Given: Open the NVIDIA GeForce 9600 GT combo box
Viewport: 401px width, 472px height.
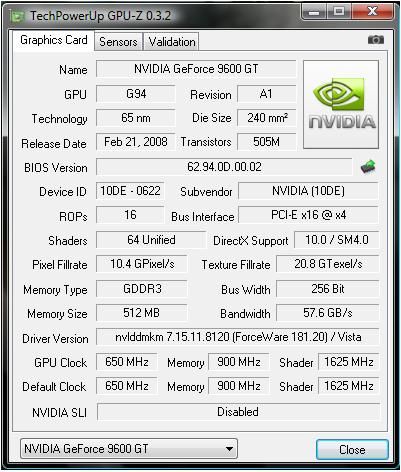Looking at the screenshot, I should pyautogui.click(x=129, y=449).
